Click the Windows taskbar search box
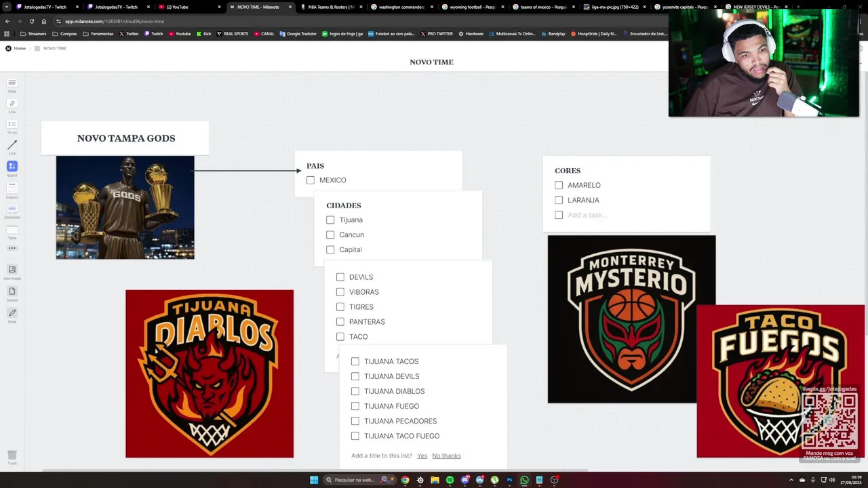Viewport: 868px width, 488px height. pyautogui.click(x=359, y=480)
